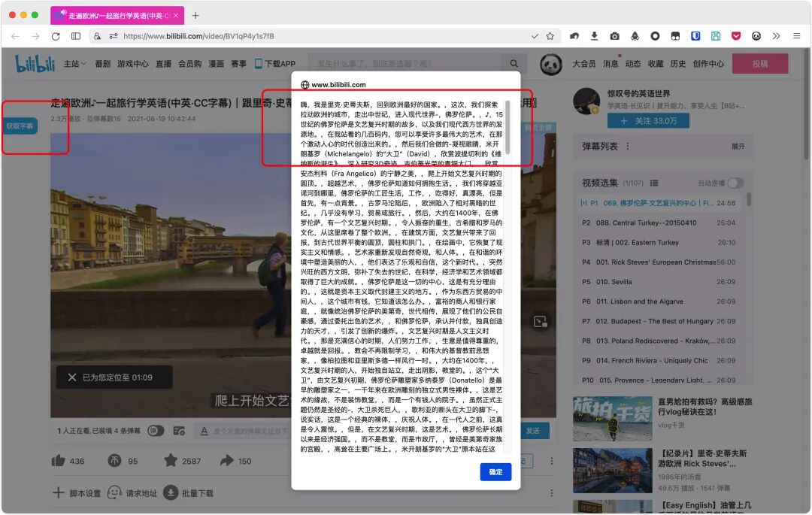The width and height of the screenshot is (812, 515).
Task: Open the browser hamburger menu
Action: pos(796,36)
